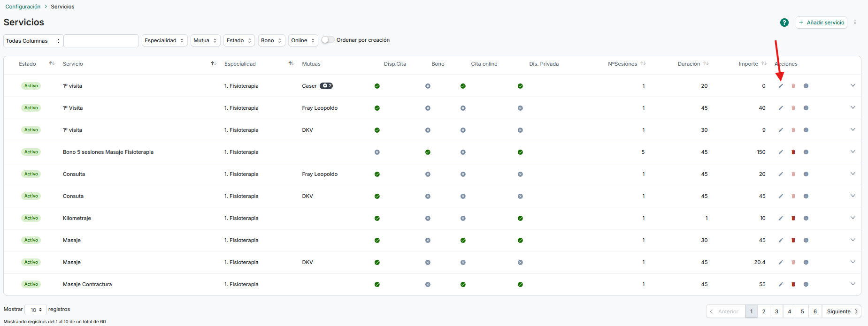This screenshot has height=326, width=868.
Task: Show info for Bono 5 sesiones Masaje Fisioterapia
Action: [806, 152]
